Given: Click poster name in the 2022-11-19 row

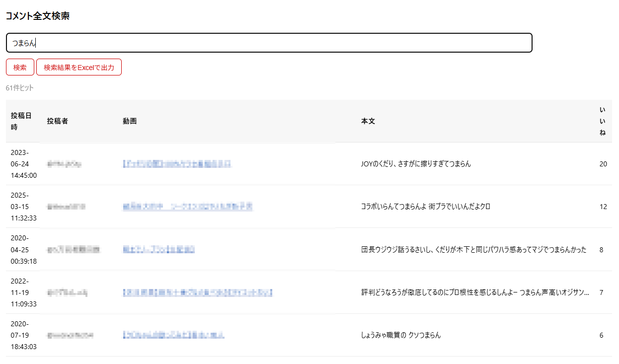Looking at the screenshot, I should (x=67, y=292).
